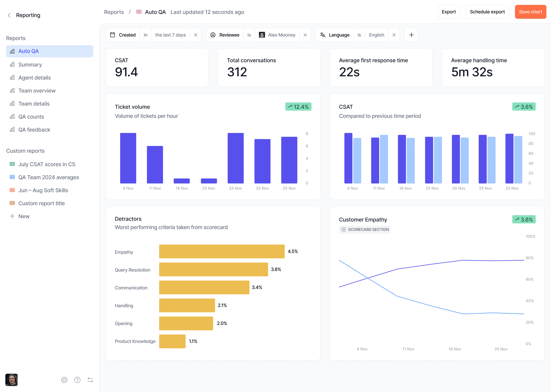The image size is (551, 392).
Task: Open the Agent details report
Action: (35, 78)
